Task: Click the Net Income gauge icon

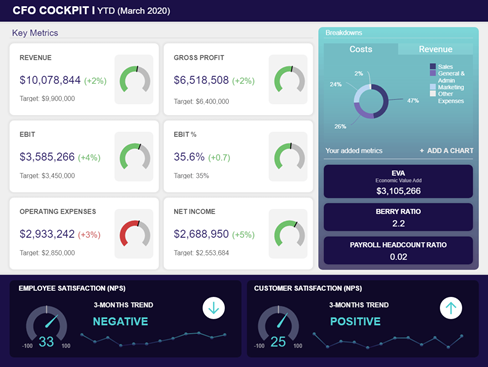Action: pos(289,233)
